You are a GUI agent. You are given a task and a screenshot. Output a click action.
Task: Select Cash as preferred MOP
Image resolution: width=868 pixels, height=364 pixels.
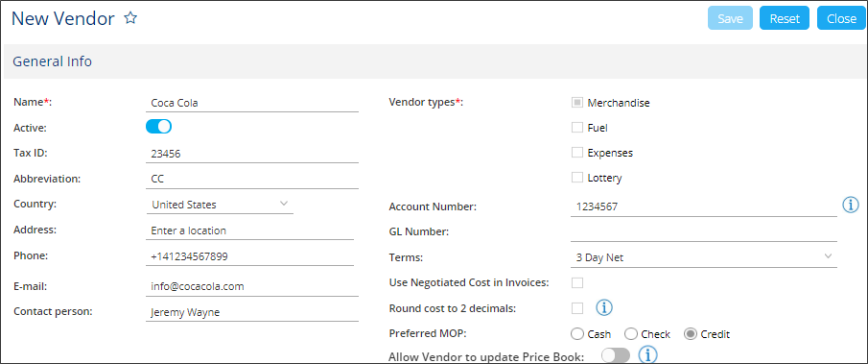coord(577,334)
